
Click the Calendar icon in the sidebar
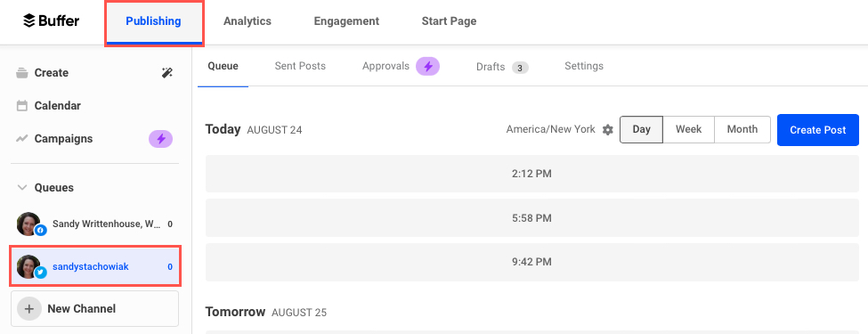(22, 106)
